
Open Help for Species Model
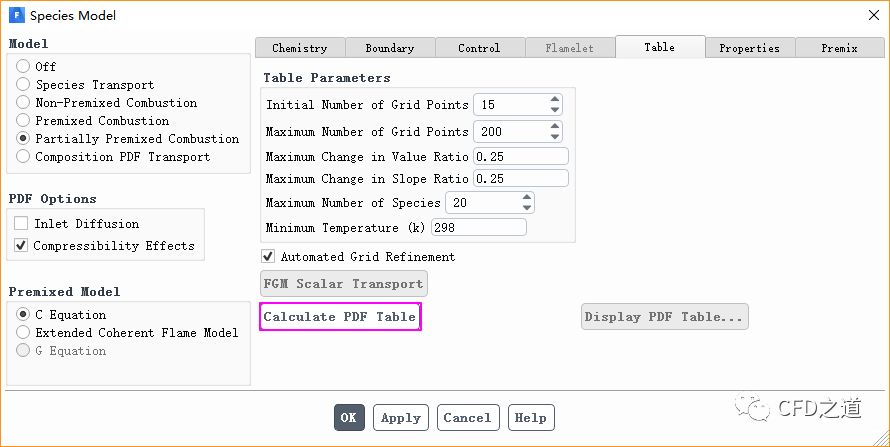coord(531,418)
